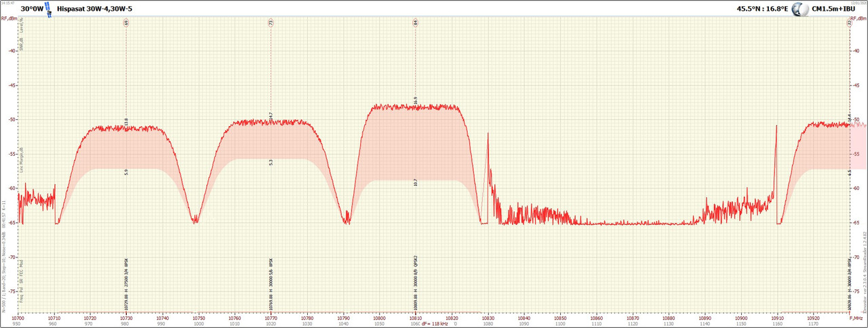Click the Hispasat 30W-4,30W-5 satellite name

[94, 9]
